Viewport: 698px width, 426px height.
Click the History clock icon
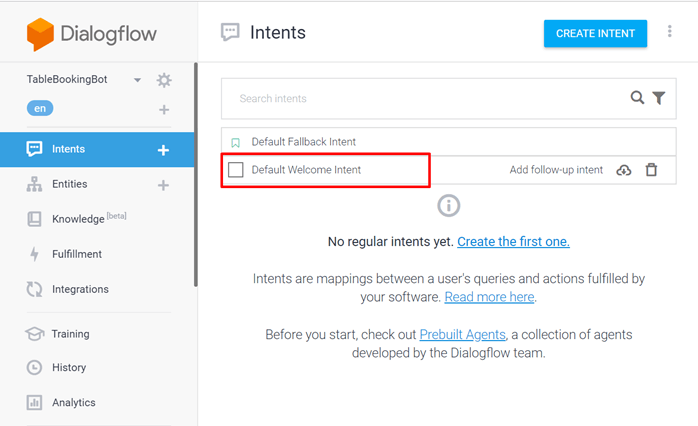point(34,367)
